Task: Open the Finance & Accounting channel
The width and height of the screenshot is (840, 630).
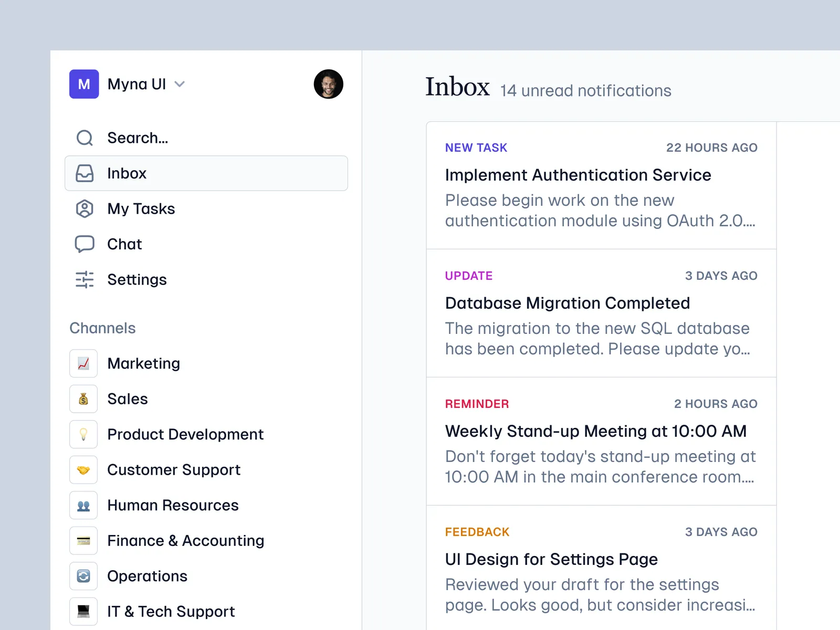Action: point(185,541)
